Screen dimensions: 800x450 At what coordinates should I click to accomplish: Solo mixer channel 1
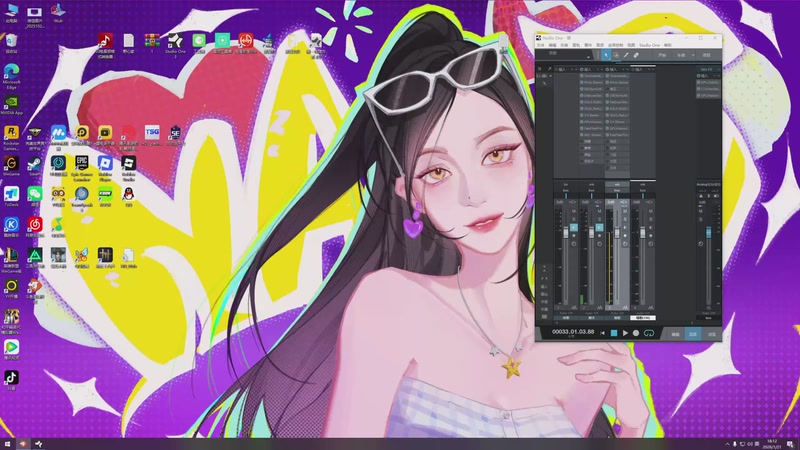point(573,219)
